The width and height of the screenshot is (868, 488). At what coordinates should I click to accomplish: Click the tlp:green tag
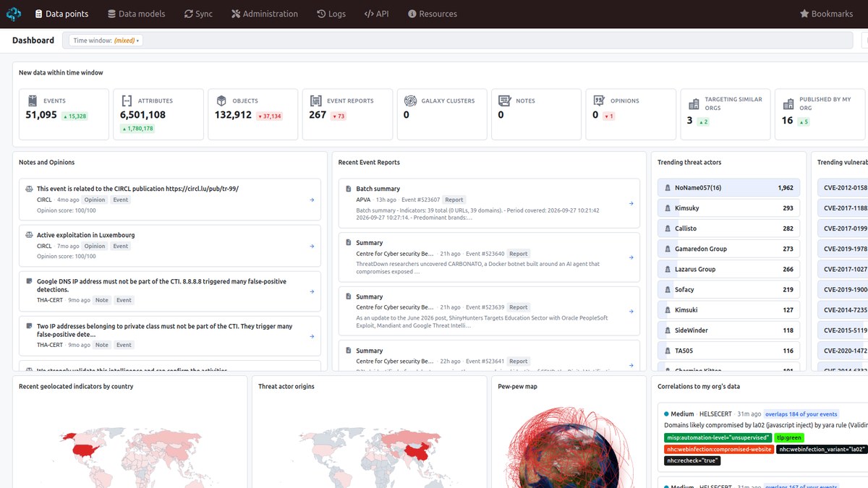(788, 437)
